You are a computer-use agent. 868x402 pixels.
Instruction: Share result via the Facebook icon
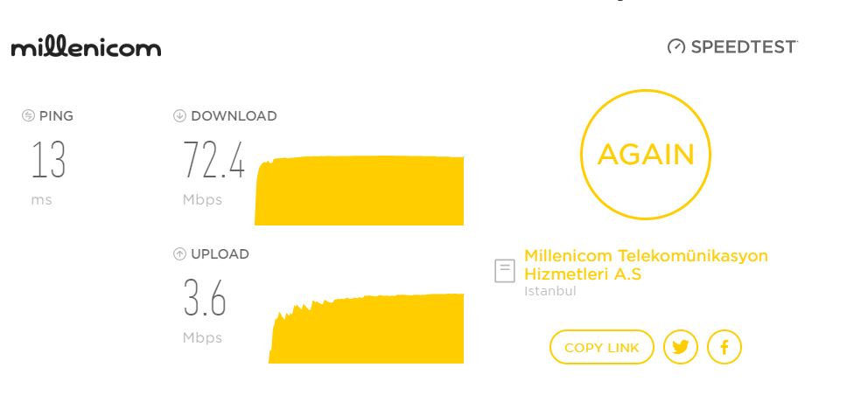tap(724, 347)
